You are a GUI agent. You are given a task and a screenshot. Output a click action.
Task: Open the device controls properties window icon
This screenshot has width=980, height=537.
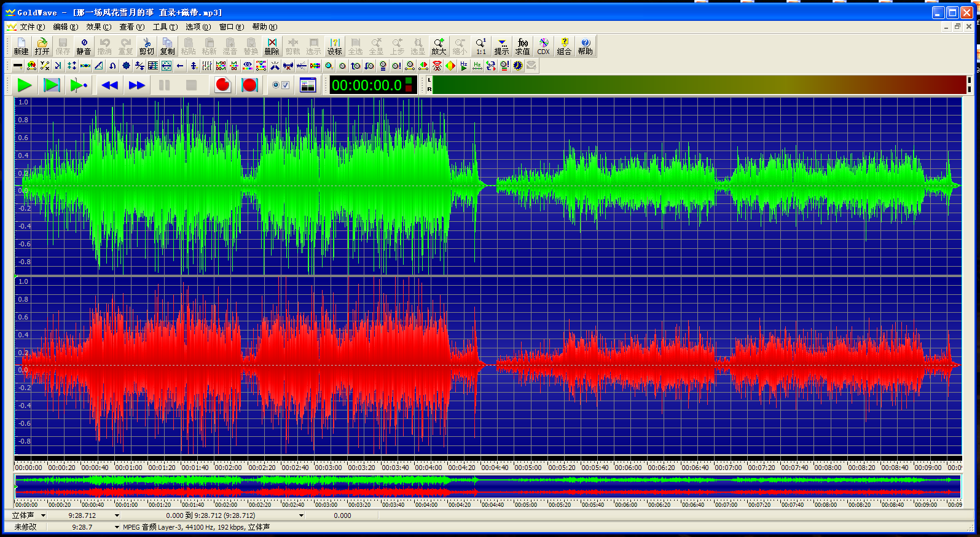(307, 85)
